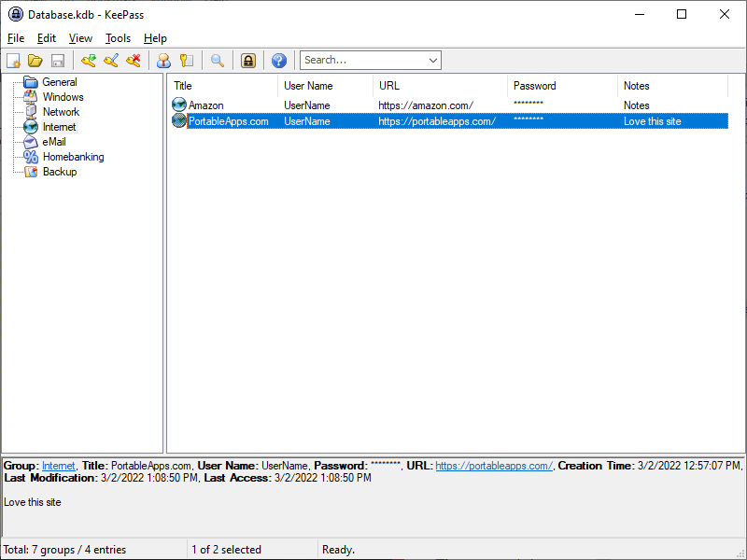747x560 pixels.
Task: Open a database with the folder icon
Action: (x=35, y=61)
